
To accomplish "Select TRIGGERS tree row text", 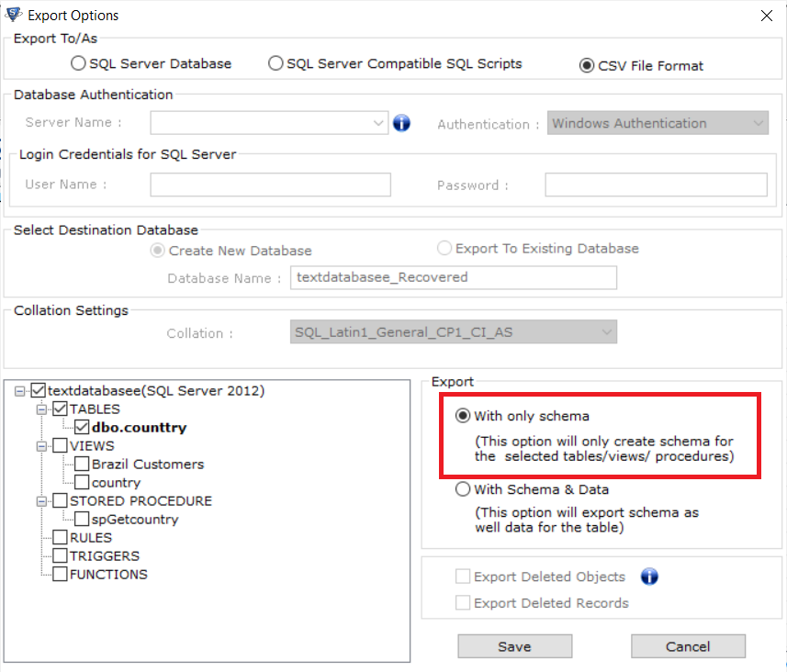I will point(105,556).
